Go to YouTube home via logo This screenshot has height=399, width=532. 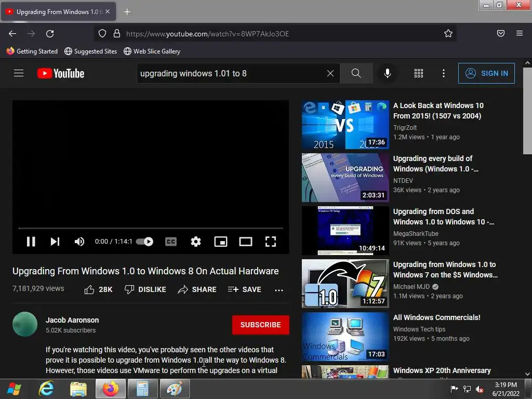(x=61, y=73)
